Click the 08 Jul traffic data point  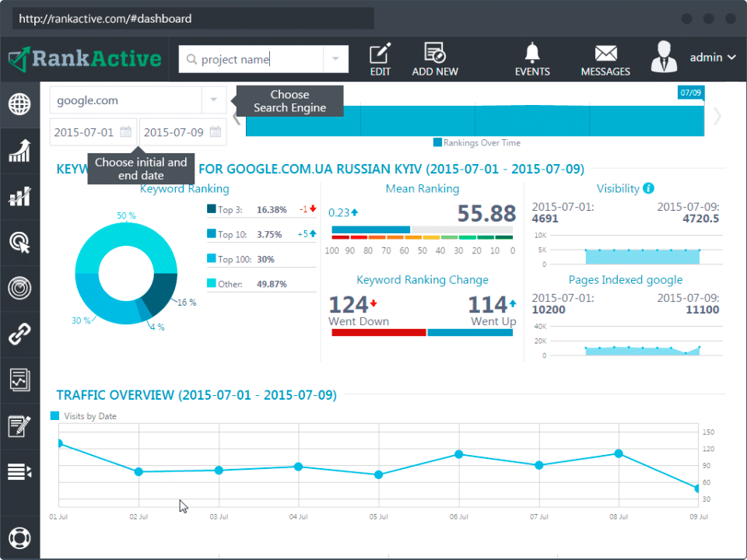[619, 453]
